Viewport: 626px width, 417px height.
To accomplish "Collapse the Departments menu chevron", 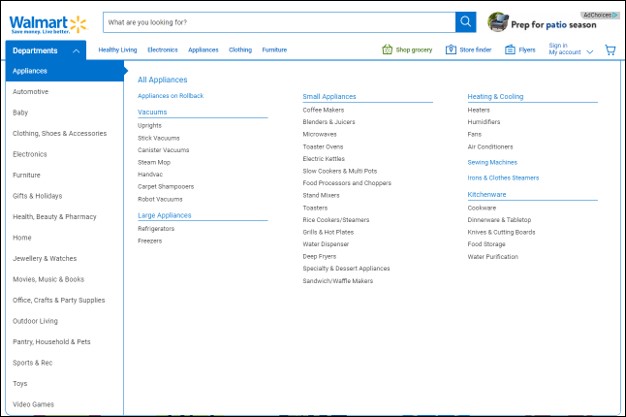I will tap(76, 51).
